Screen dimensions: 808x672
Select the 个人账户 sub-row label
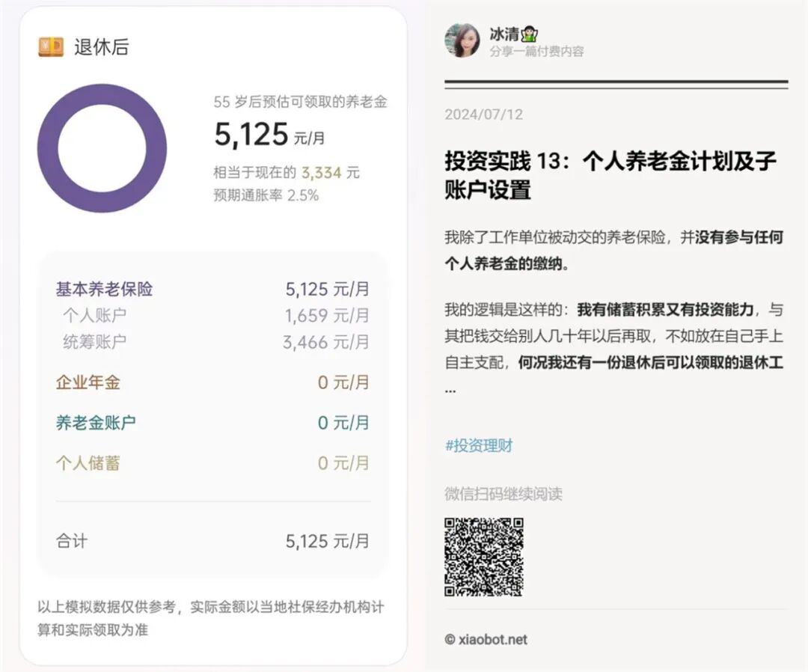(x=95, y=315)
